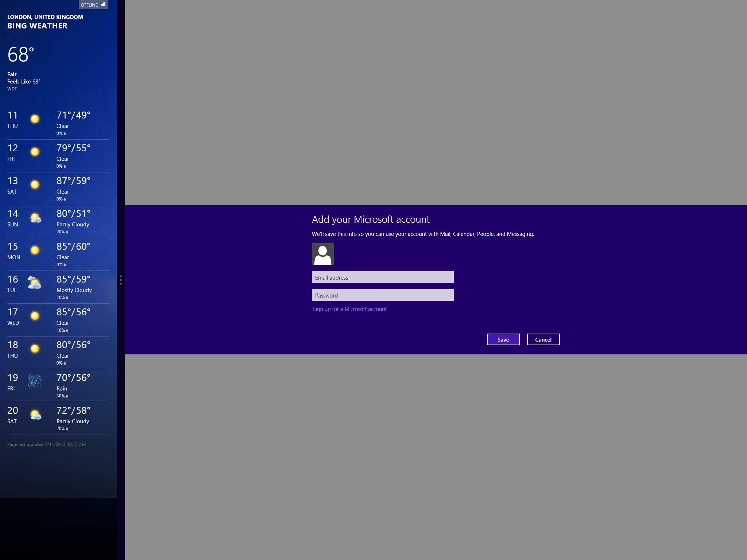Click the Mostly Cloudy condition label
747x560 pixels.
(x=74, y=290)
